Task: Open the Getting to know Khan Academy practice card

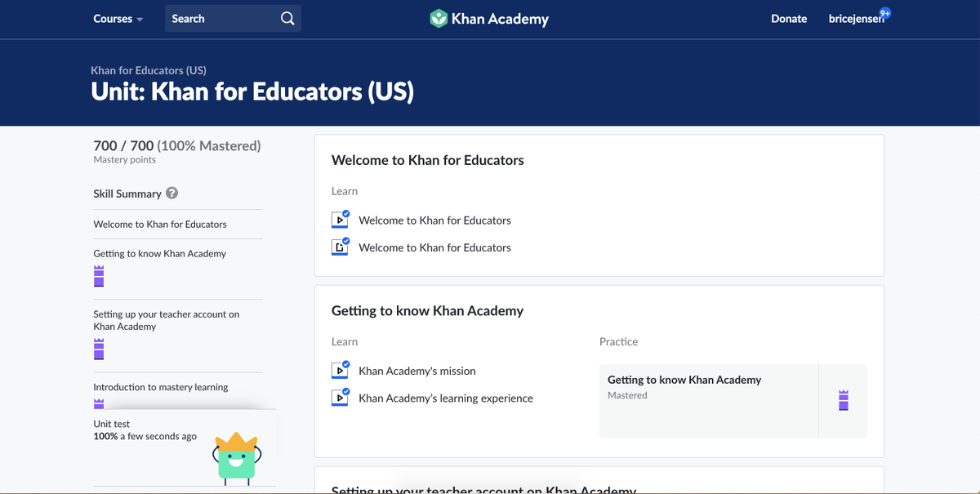Action: [x=733, y=401]
